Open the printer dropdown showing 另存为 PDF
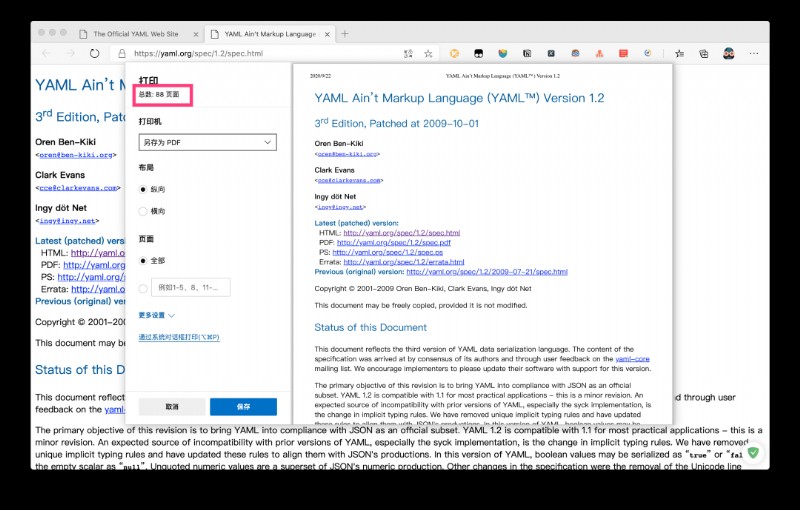The height and width of the screenshot is (510, 800). click(208, 142)
